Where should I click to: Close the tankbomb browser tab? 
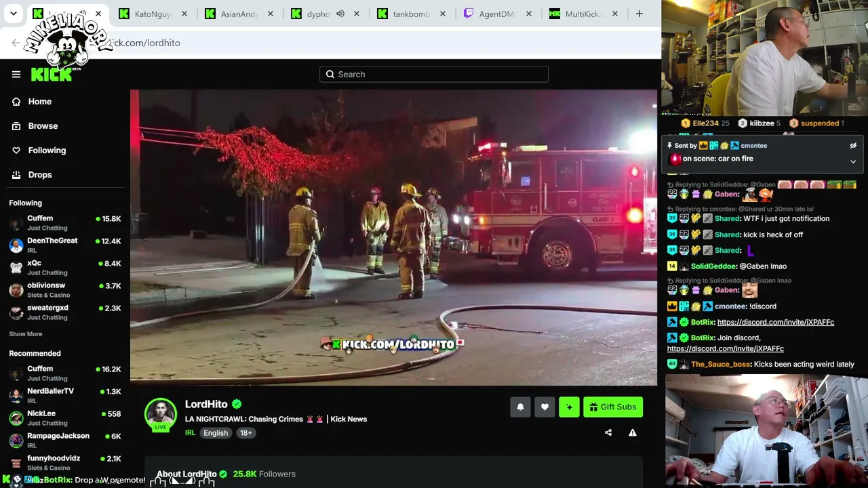click(x=443, y=14)
